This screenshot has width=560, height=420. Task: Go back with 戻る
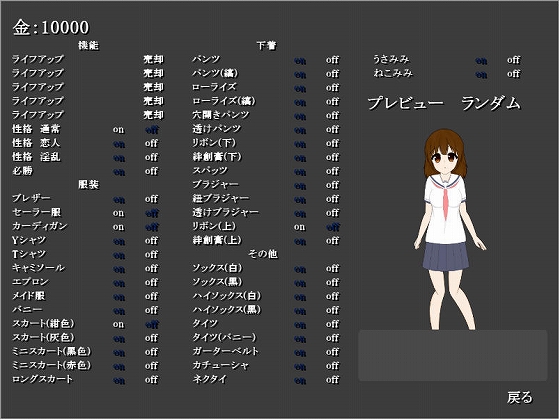[x=520, y=397]
